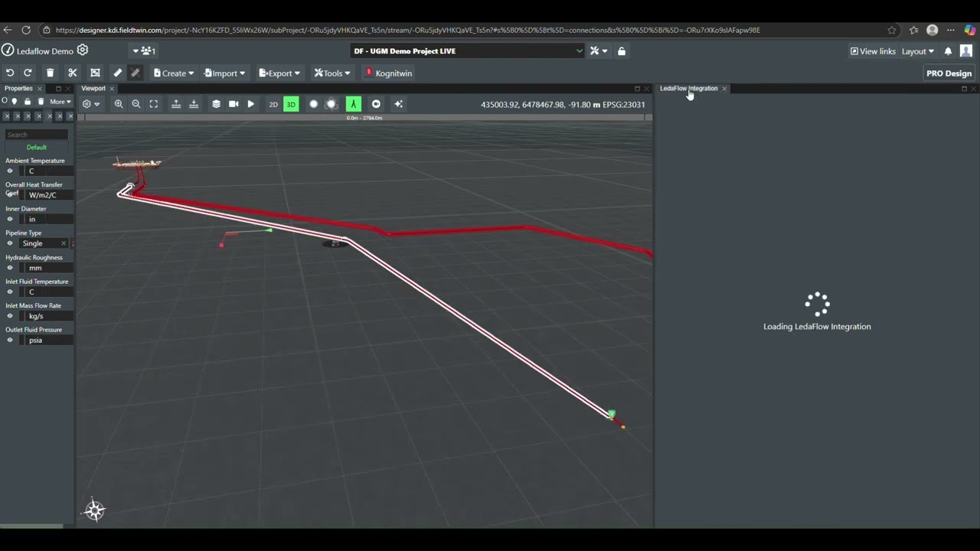This screenshot has width=980, height=551.
Task: Open the Create dropdown menu
Action: click(172, 73)
